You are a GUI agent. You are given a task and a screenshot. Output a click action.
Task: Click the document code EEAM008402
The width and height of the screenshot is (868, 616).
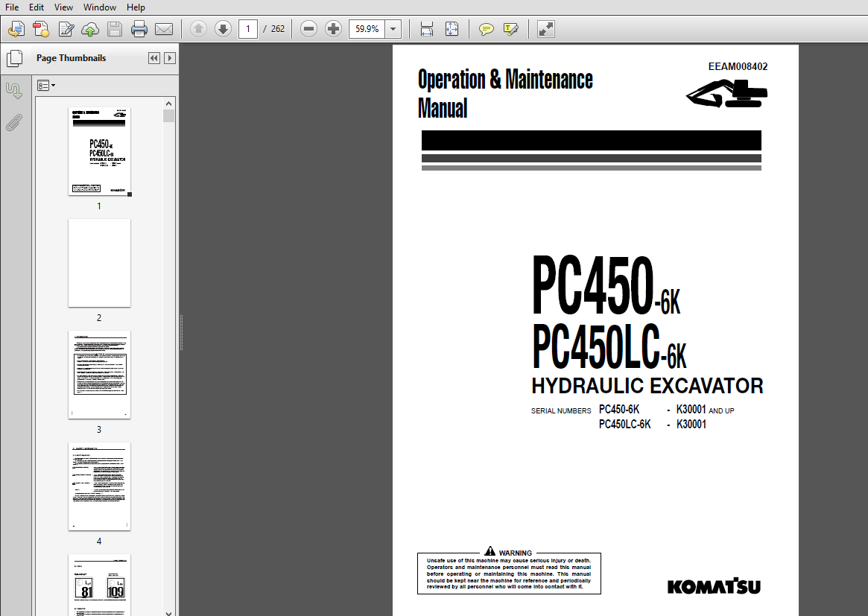point(738,66)
